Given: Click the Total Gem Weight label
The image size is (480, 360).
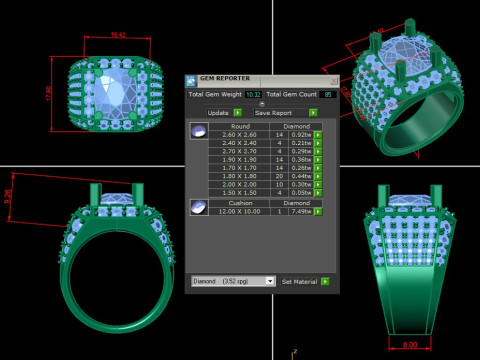Looking at the screenshot, I should point(215,94).
